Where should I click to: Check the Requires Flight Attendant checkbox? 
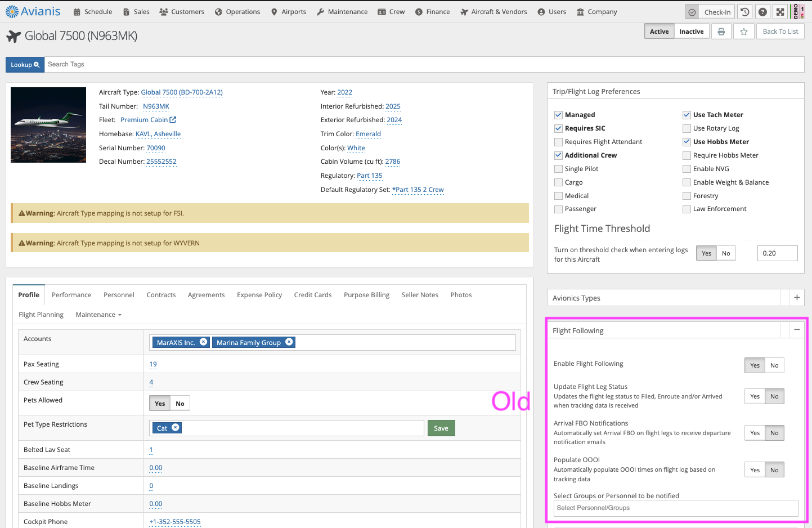coord(558,142)
